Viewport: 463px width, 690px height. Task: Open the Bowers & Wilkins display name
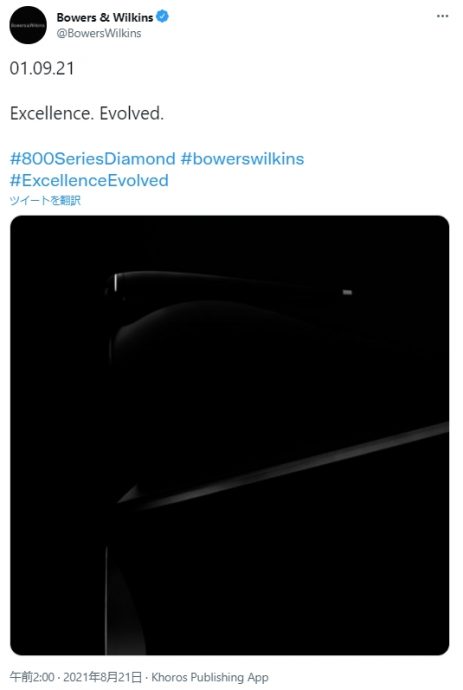105,17
